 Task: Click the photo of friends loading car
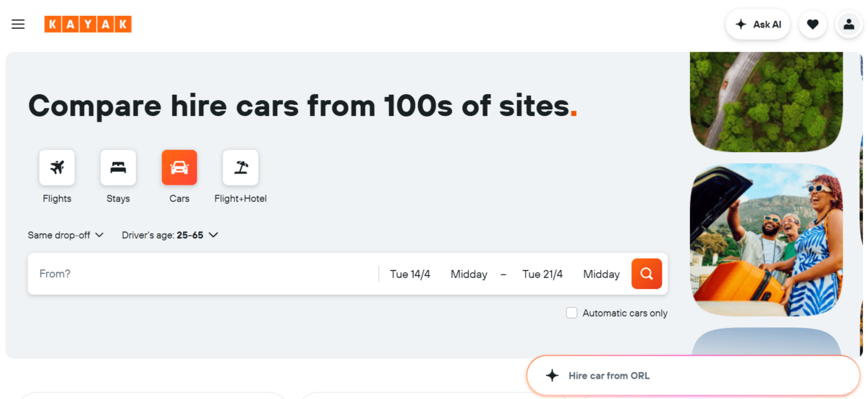click(766, 239)
